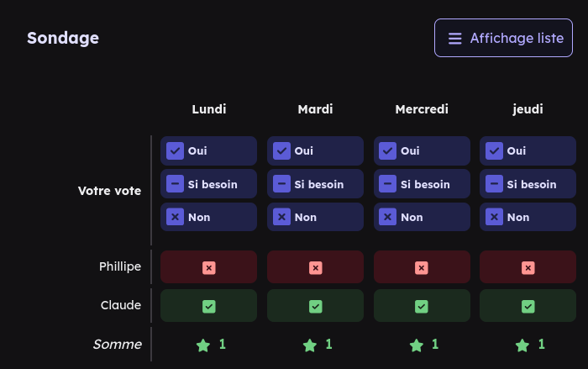Choose Non for Mardi
Image resolution: width=588 pixels, height=369 pixels.
click(x=315, y=217)
